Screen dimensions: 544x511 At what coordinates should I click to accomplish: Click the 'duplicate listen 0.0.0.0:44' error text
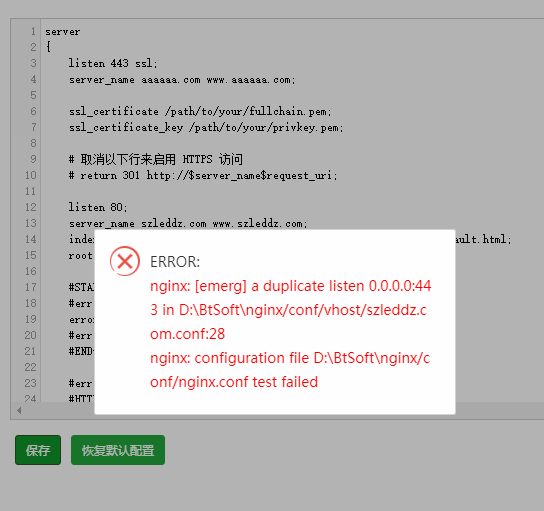(x=341, y=286)
